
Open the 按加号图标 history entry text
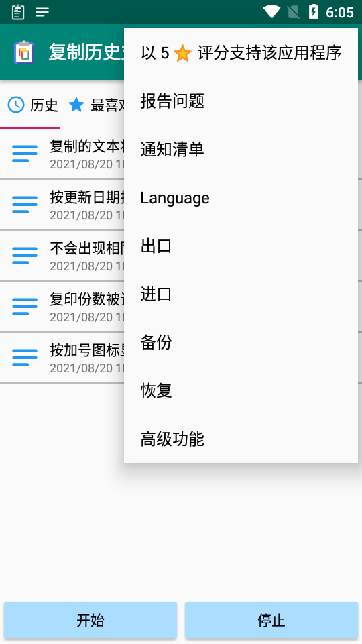point(86,350)
